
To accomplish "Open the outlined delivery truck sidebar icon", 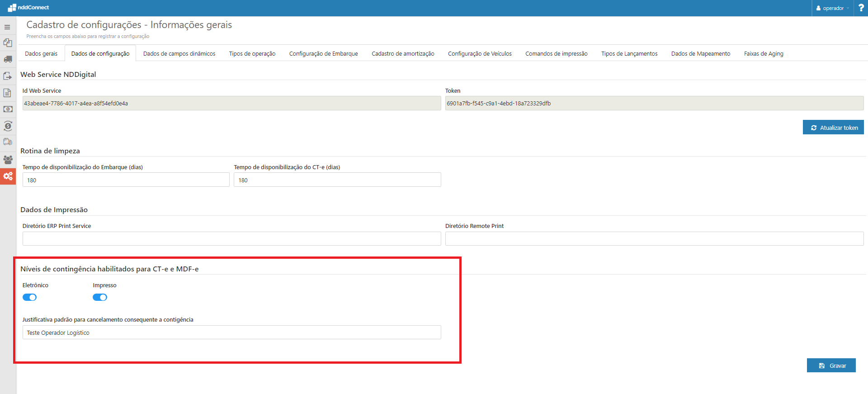I will coord(8,142).
